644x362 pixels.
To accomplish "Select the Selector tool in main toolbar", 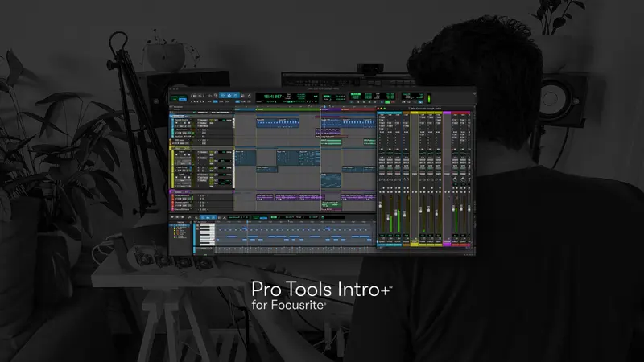I will pos(229,96).
